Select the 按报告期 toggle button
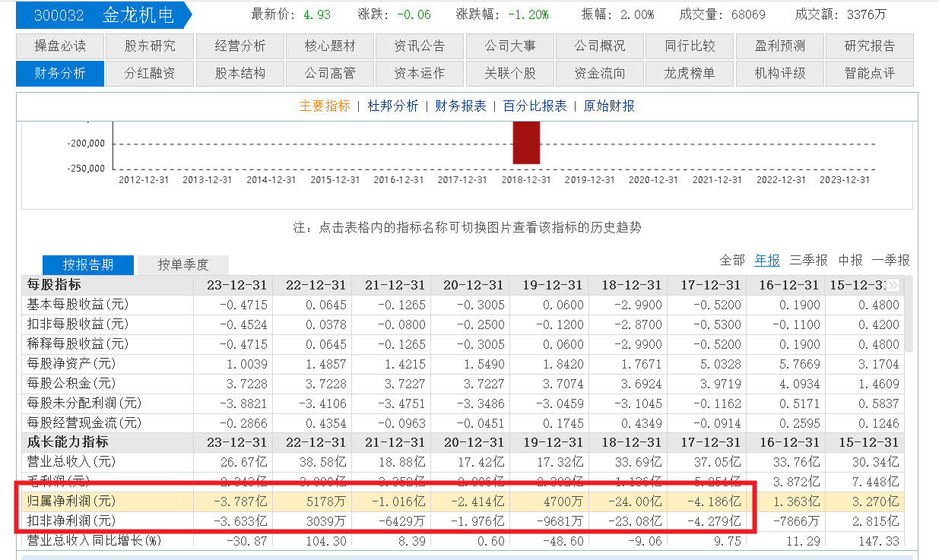Viewport: 939px width, 560px height. 88,264
